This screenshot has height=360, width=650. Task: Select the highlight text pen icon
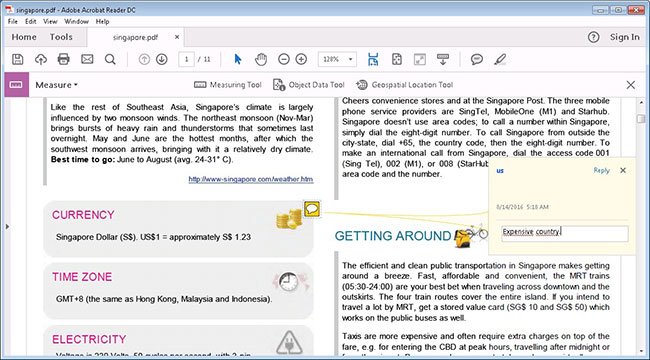(500, 59)
